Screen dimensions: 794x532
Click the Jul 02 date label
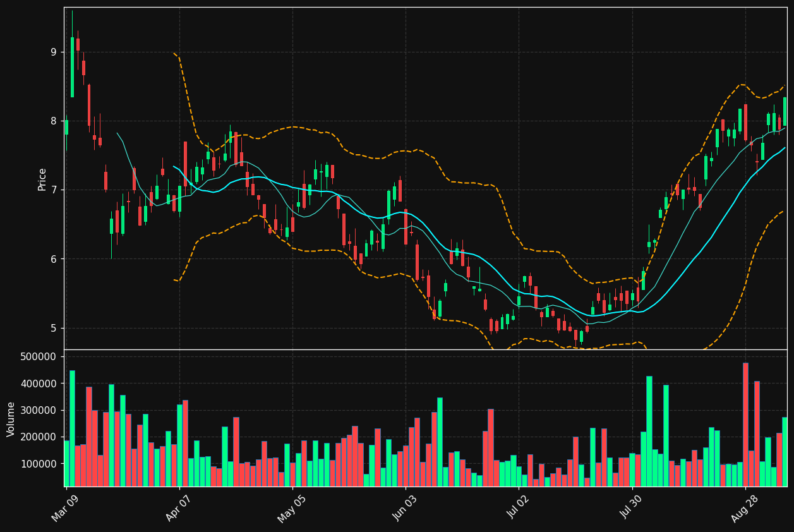click(517, 507)
